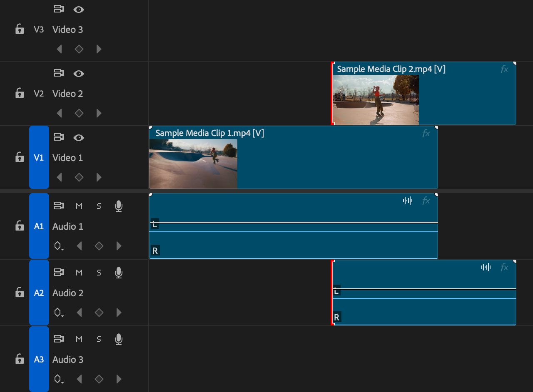The height and width of the screenshot is (392, 533).
Task: Open keyframe display dropdown on Audio 1
Action: 59,246
